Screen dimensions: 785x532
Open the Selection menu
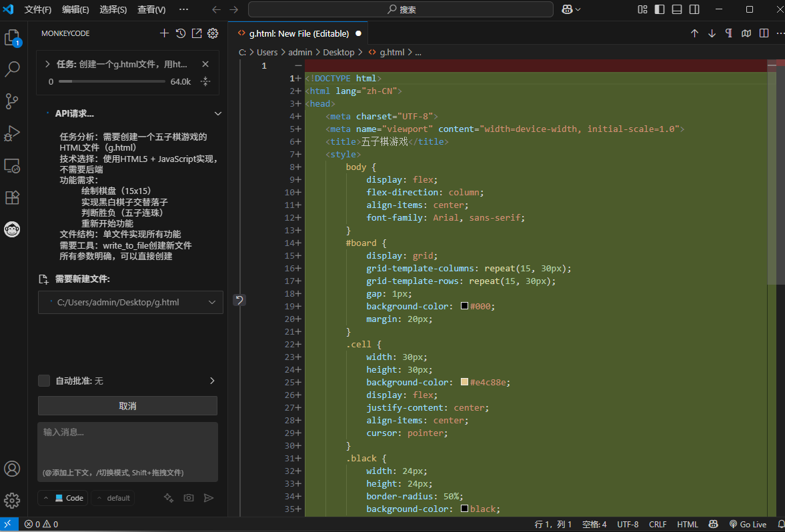pos(113,9)
